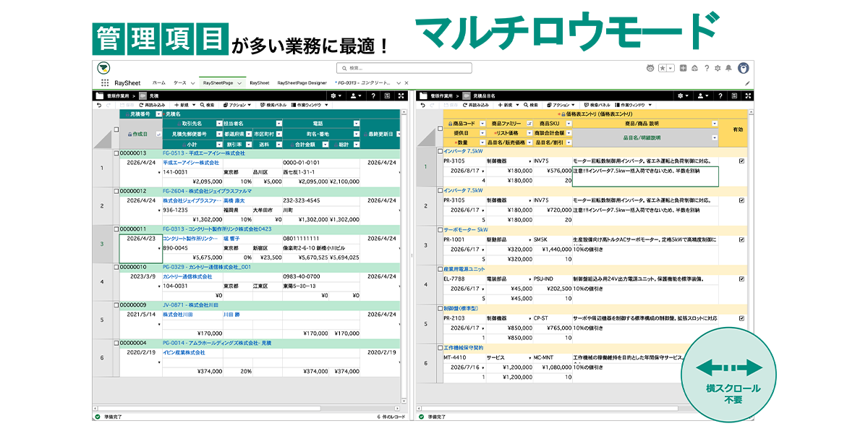Select the FG-0313 コンクリート tab

click(364, 83)
